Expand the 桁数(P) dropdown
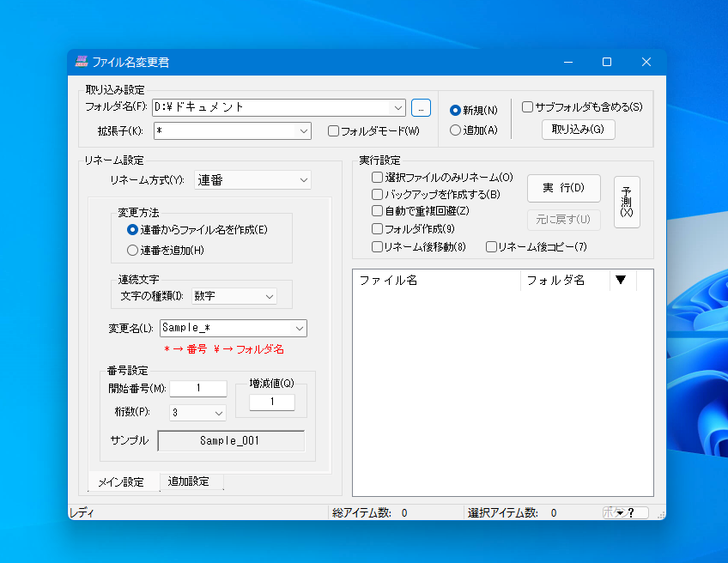The height and width of the screenshot is (563, 728). pos(219,413)
